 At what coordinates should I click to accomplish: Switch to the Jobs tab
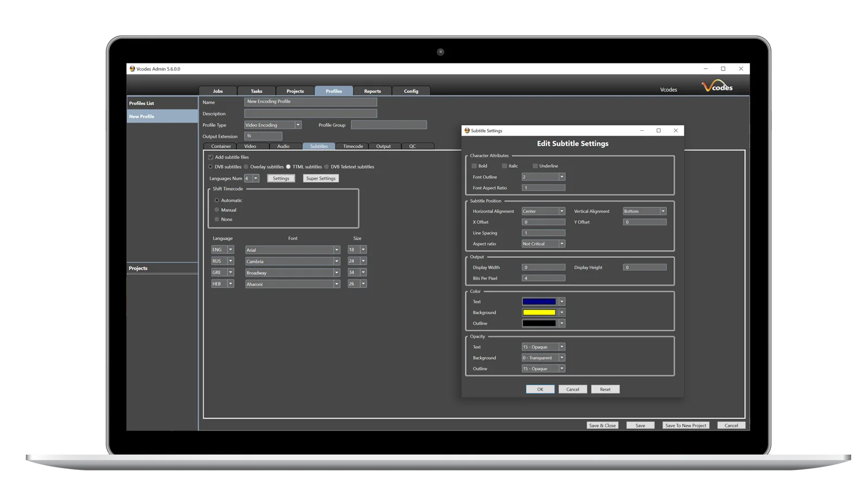(x=218, y=91)
